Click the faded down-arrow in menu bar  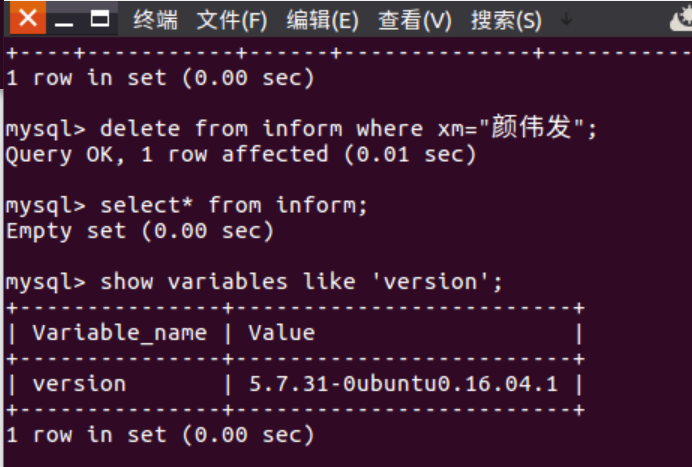(567, 20)
